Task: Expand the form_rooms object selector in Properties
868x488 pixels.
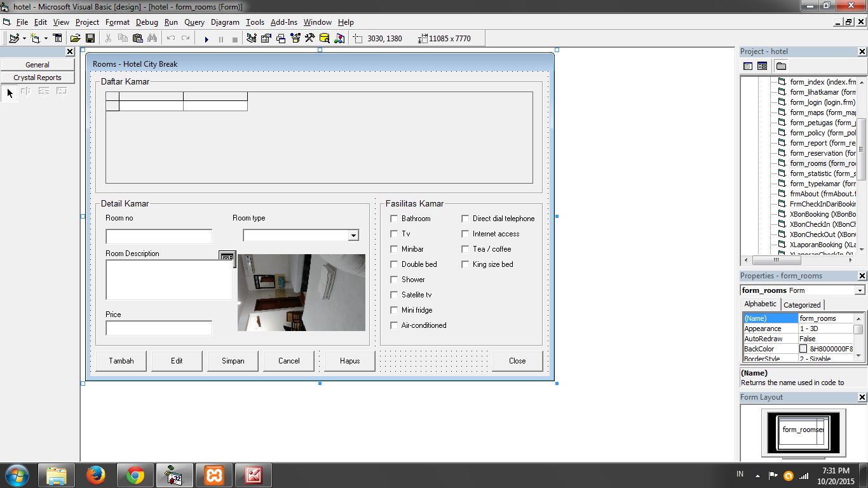Action: tap(859, 290)
